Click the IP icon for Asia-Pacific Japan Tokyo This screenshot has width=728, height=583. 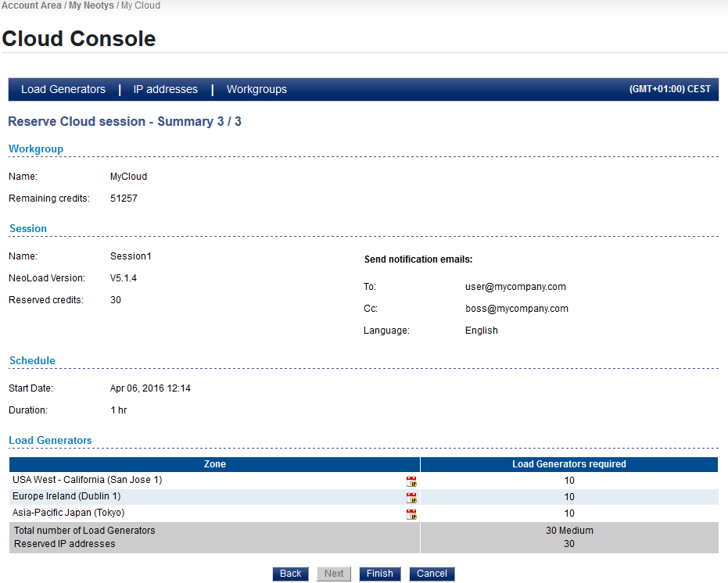coord(411,514)
